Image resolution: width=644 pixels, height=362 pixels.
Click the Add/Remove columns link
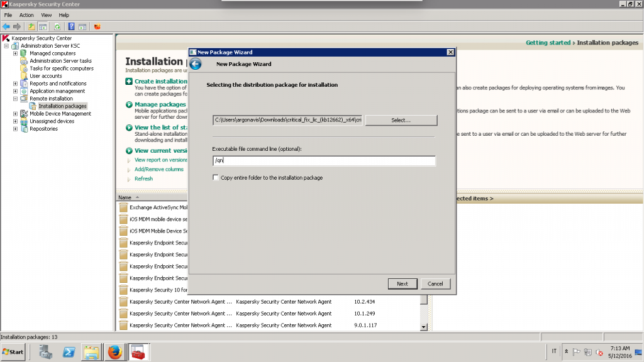(x=159, y=170)
